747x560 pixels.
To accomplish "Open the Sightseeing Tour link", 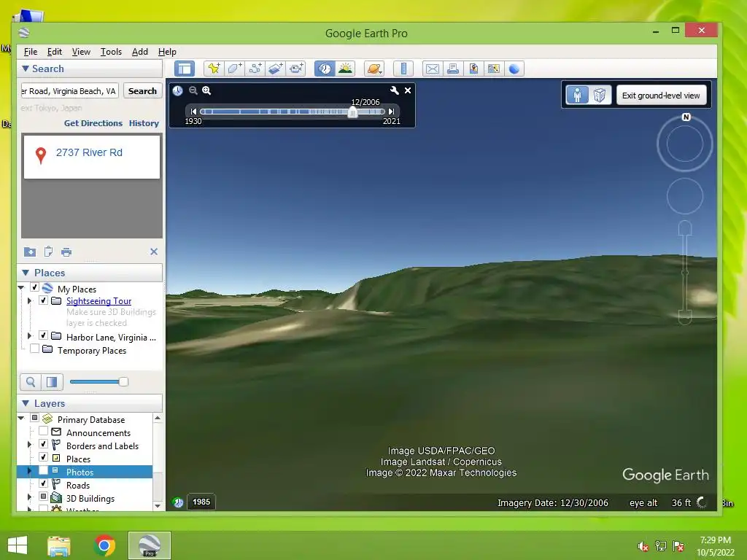I will [x=98, y=301].
